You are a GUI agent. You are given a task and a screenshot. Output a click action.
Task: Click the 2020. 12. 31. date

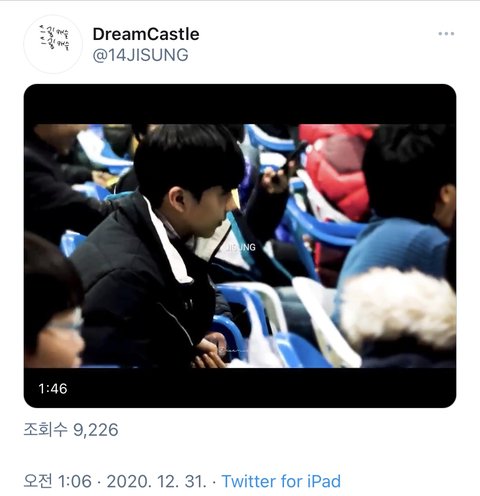(157, 481)
